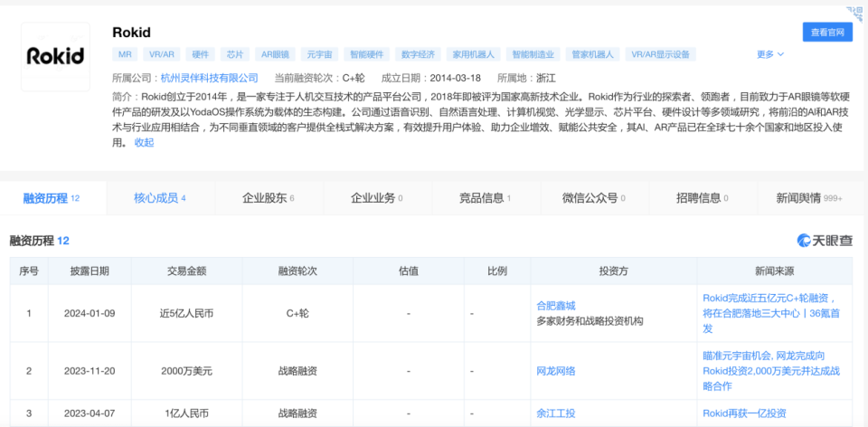Collapse the intro with 收起
The width and height of the screenshot is (868, 427).
[144, 142]
